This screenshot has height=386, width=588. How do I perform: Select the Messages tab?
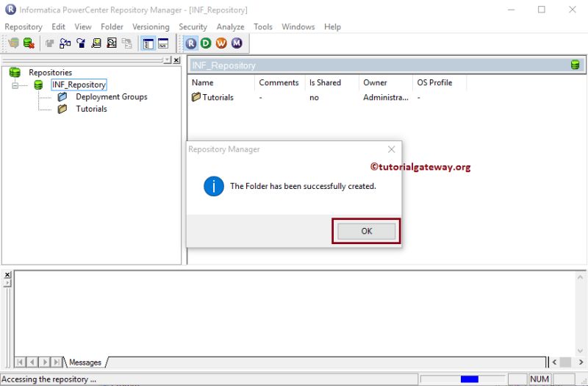pos(85,362)
